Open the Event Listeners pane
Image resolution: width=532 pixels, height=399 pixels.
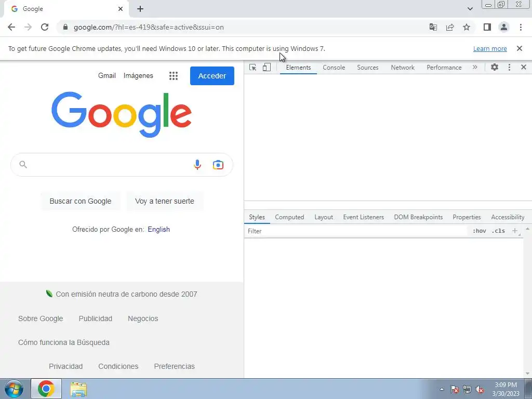click(x=363, y=217)
